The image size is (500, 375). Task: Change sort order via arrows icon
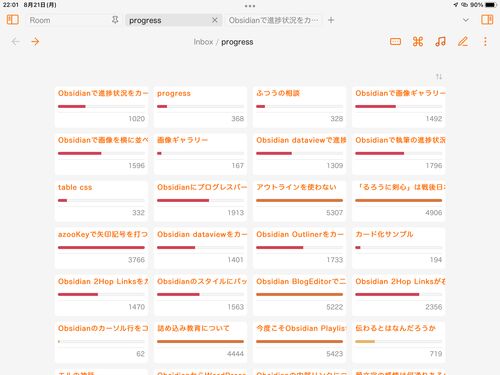[439, 77]
